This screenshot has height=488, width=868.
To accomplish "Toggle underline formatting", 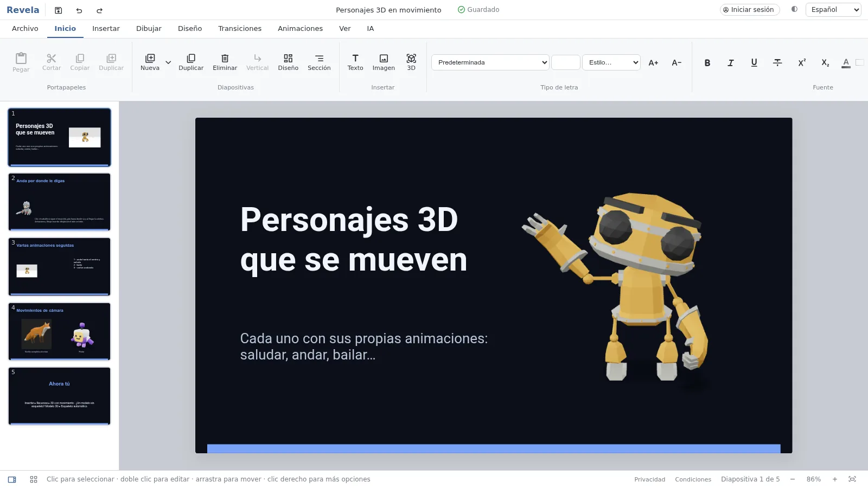I will click(754, 63).
